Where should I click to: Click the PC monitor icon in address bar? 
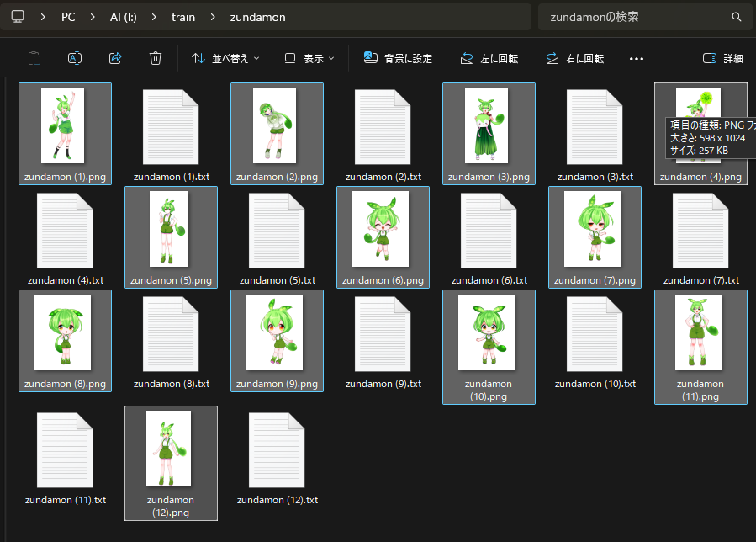coord(18,17)
